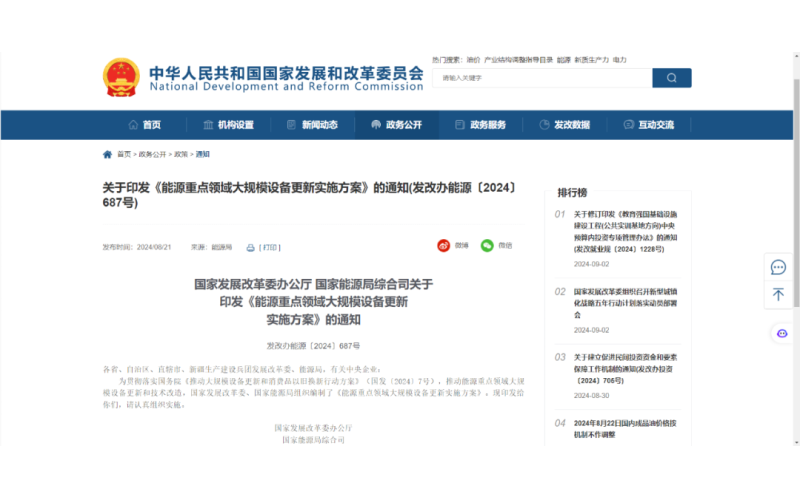800x500 pixels.
Task: Click the chat bubble floating icon
Action: point(778,267)
